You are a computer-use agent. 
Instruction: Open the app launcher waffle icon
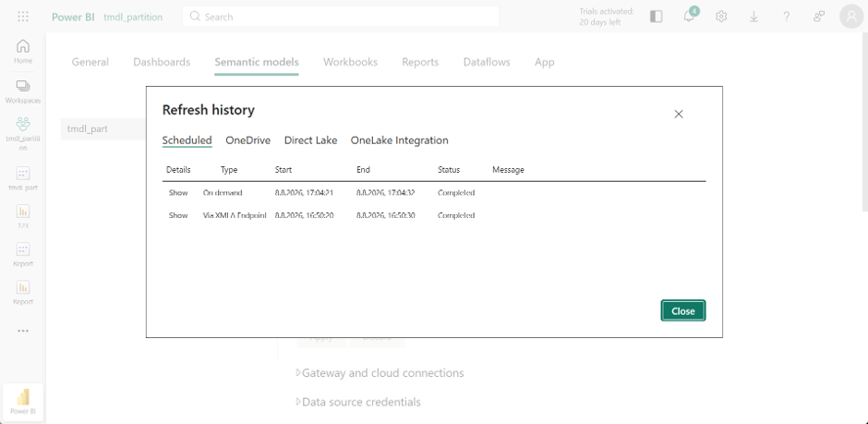click(23, 17)
